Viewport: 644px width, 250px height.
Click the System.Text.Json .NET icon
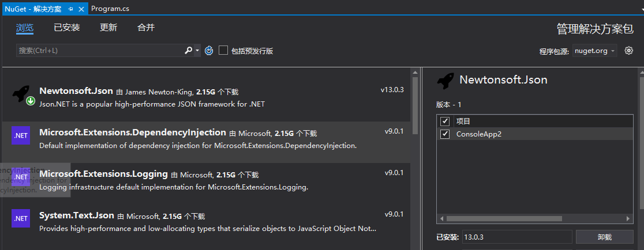[21, 218]
